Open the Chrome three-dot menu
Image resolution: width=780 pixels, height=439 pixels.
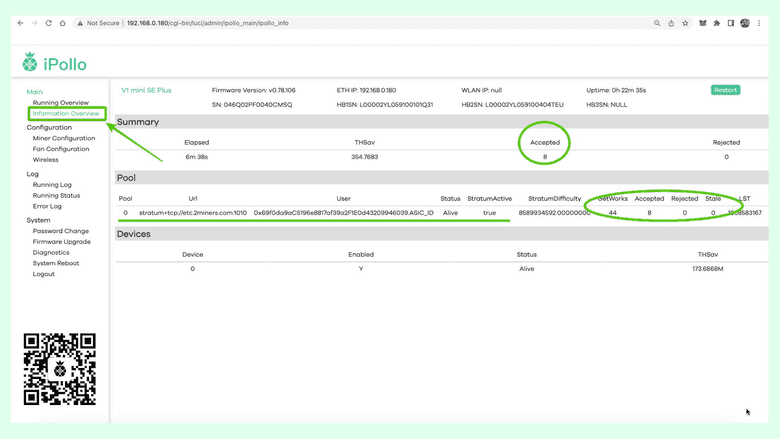tap(759, 23)
